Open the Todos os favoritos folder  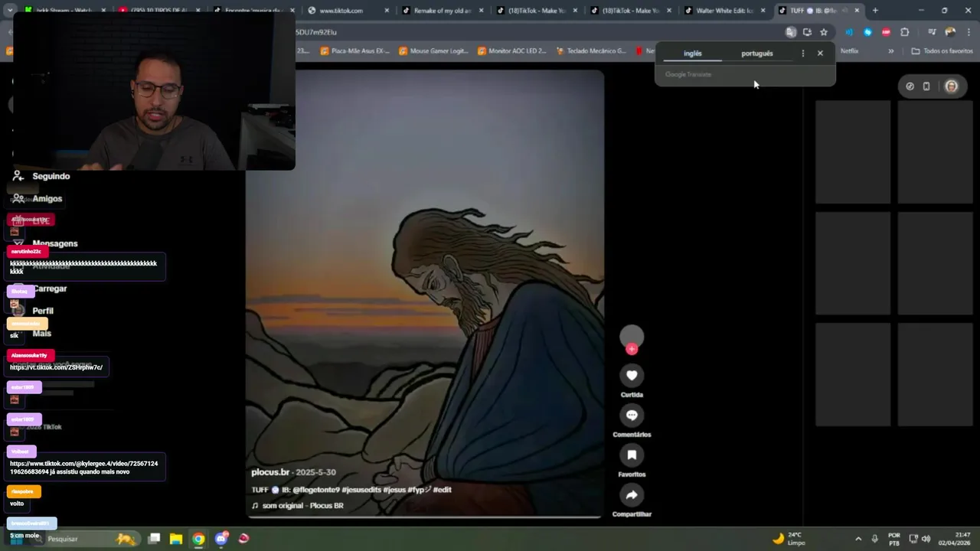[942, 51]
